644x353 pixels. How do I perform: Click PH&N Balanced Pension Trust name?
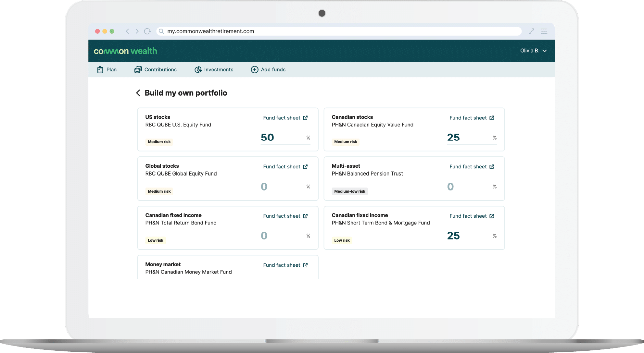click(367, 174)
